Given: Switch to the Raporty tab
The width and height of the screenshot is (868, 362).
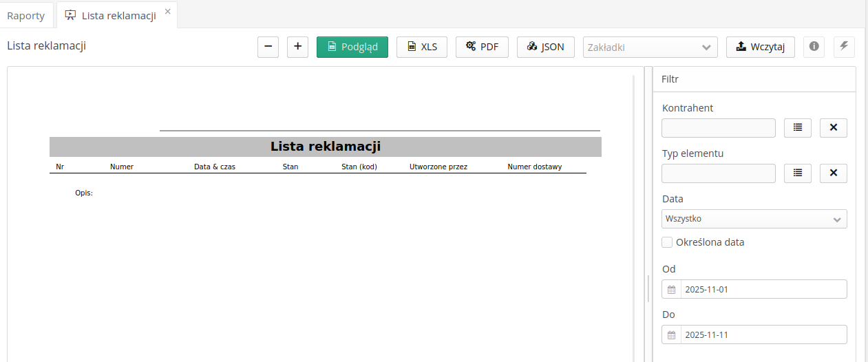Looking at the screenshot, I should (x=26, y=15).
